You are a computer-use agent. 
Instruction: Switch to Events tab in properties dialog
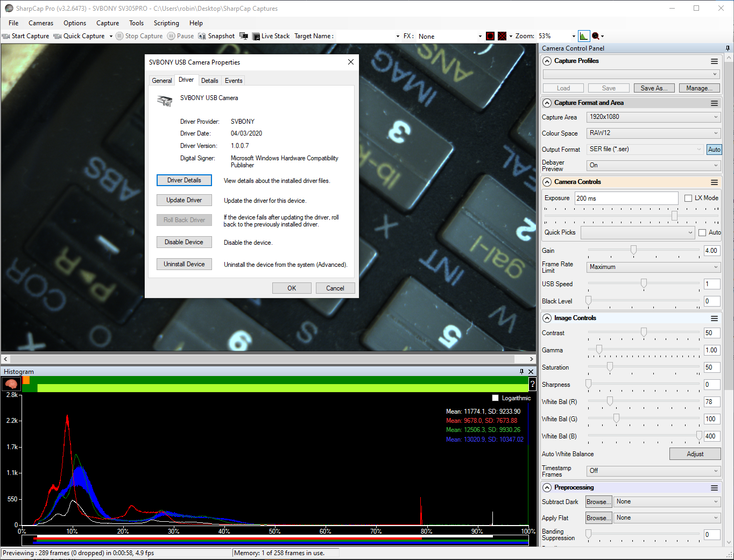click(234, 81)
